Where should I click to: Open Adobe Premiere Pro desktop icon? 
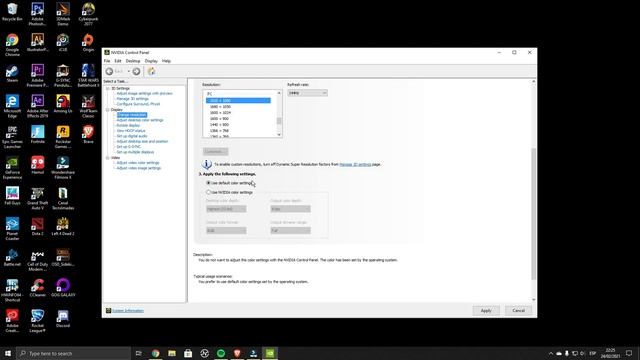coord(38,76)
